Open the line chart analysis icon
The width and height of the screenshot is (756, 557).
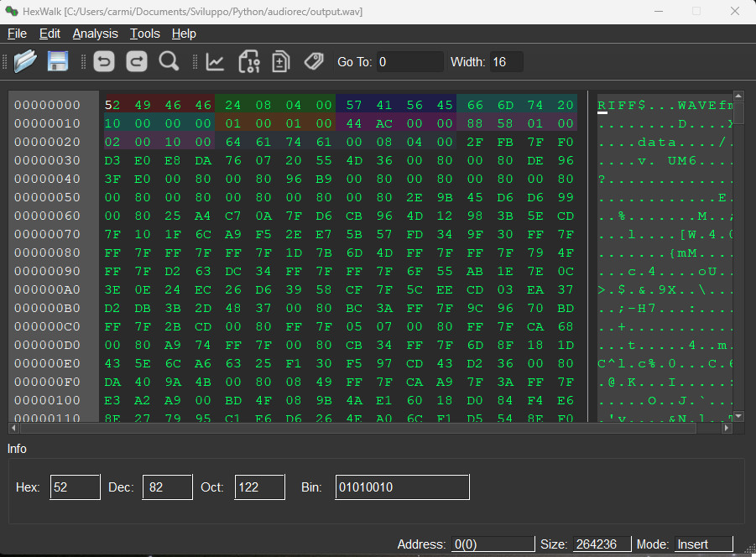click(215, 62)
